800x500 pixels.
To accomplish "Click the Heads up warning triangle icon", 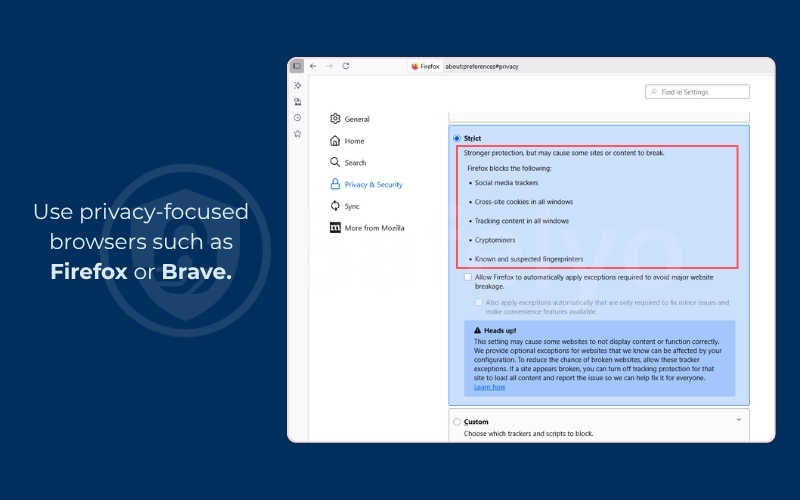I will pyautogui.click(x=478, y=330).
